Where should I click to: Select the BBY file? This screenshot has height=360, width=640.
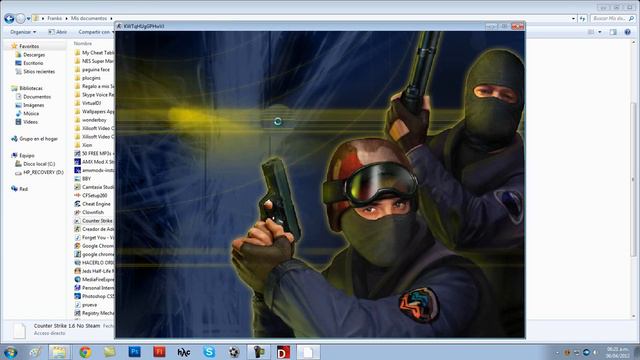point(86,179)
